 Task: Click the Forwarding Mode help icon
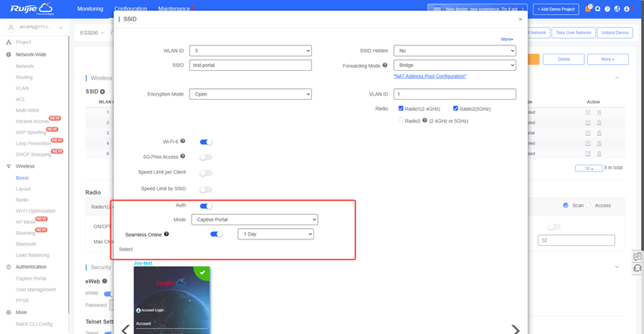pos(385,66)
